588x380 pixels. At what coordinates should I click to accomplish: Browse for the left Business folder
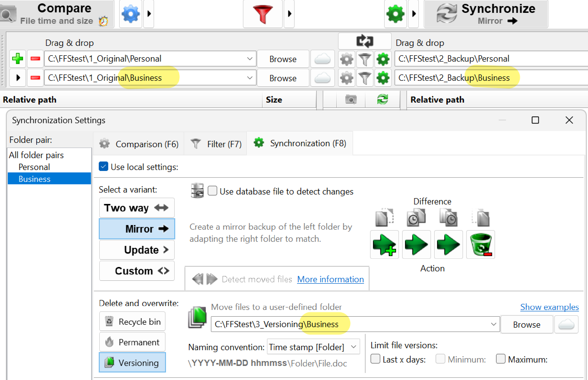coord(283,78)
